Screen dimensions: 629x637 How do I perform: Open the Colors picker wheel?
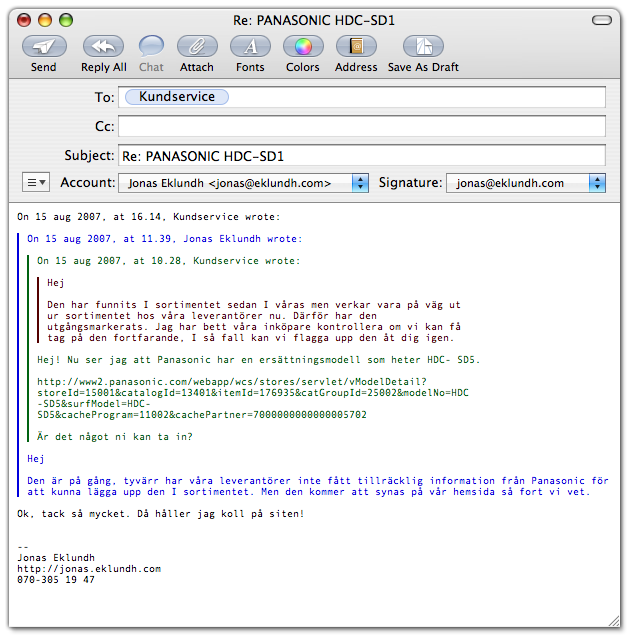(303, 46)
